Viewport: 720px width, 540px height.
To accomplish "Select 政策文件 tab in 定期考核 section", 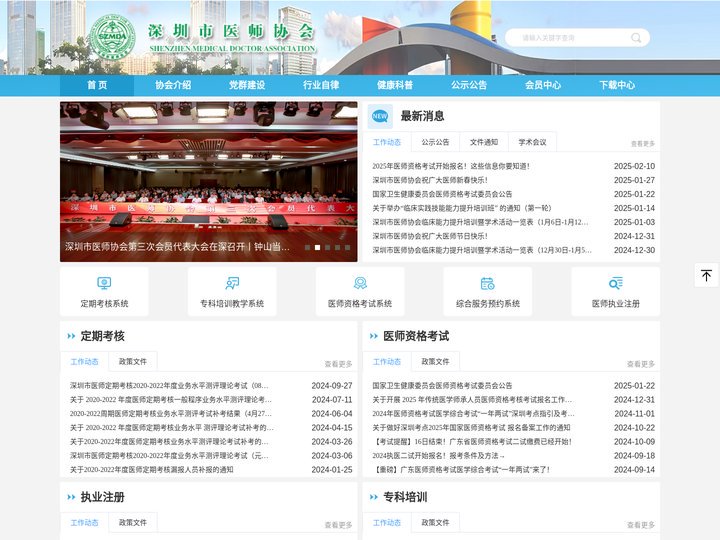I will click(x=133, y=362).
